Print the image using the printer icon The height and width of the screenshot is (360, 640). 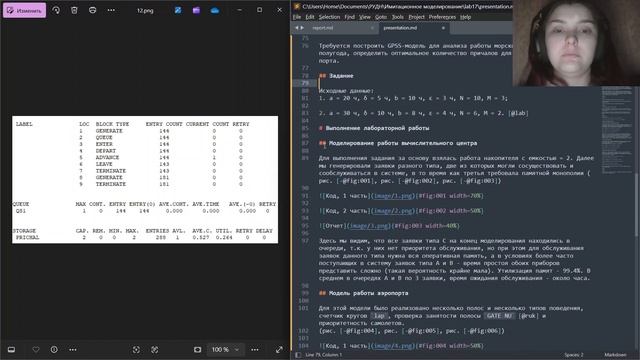[x=93, y=10]
